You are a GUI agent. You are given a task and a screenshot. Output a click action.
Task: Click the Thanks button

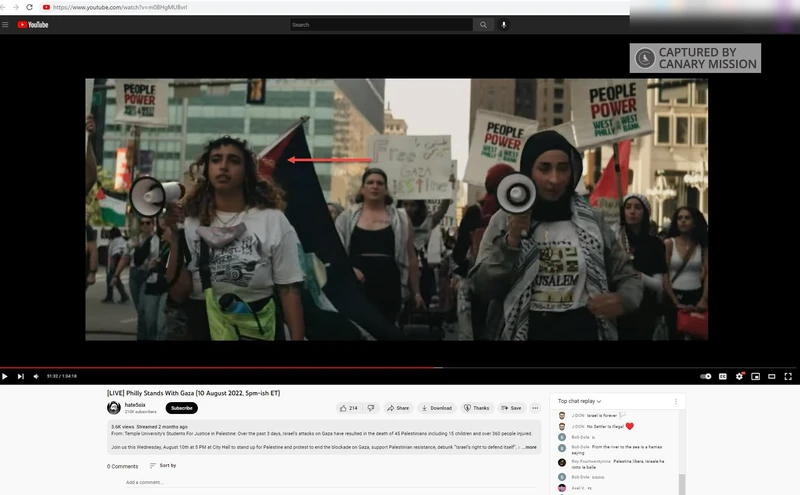click(x=477, y=408)
